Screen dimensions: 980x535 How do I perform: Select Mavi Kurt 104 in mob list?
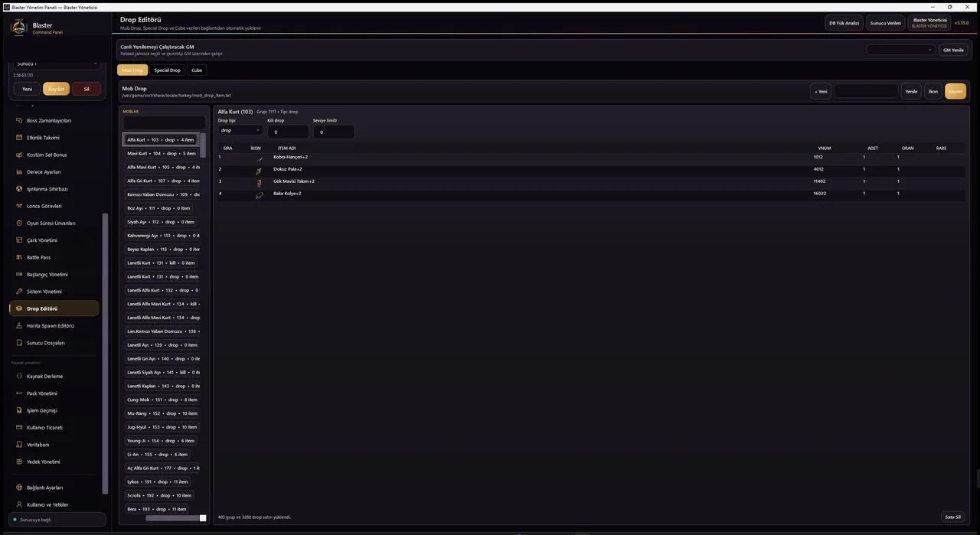coord(162,153)
